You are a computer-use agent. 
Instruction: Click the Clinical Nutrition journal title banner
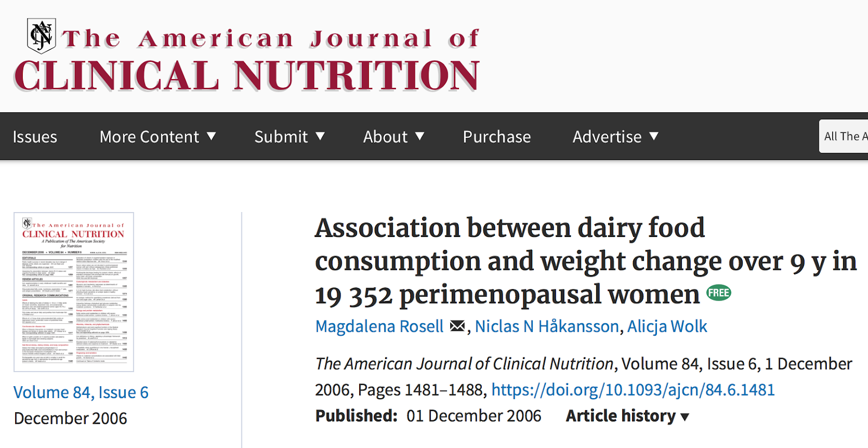[x=247, y=75]
